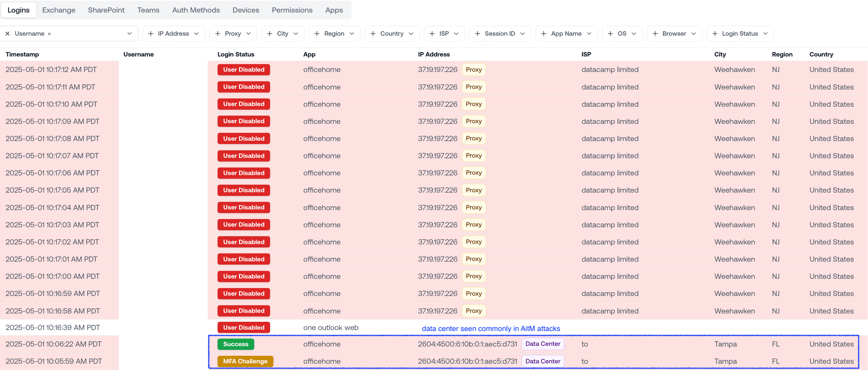Click NJ region in 10:16:59 row
The height and width of the screenshot is (370, 868).
pyautogui.click(x=775, y=293)
